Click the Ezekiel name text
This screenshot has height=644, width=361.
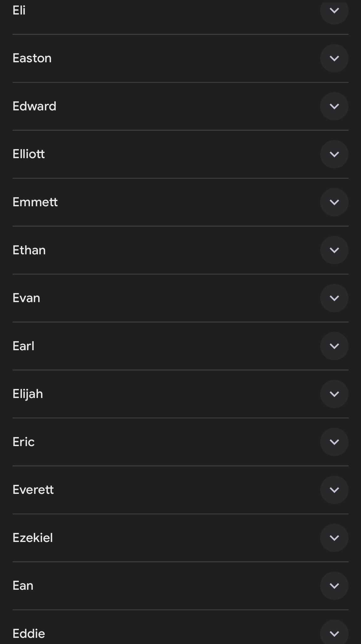coord(33,538)
